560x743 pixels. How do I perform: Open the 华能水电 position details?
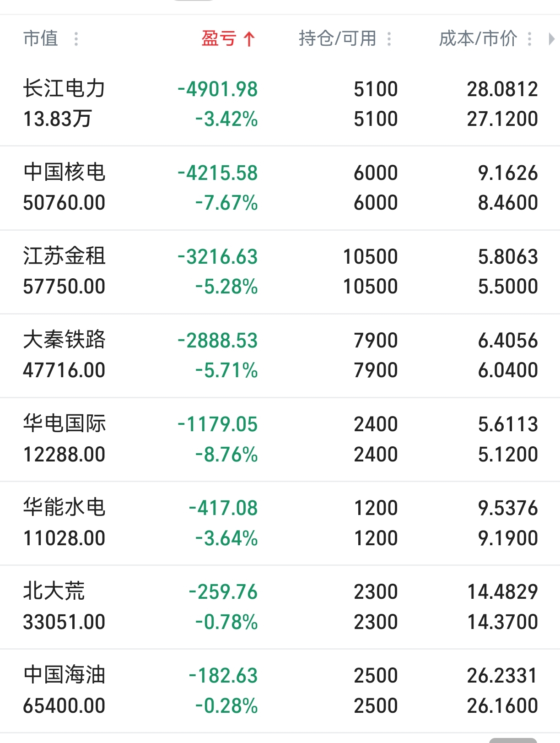point(280,523)
